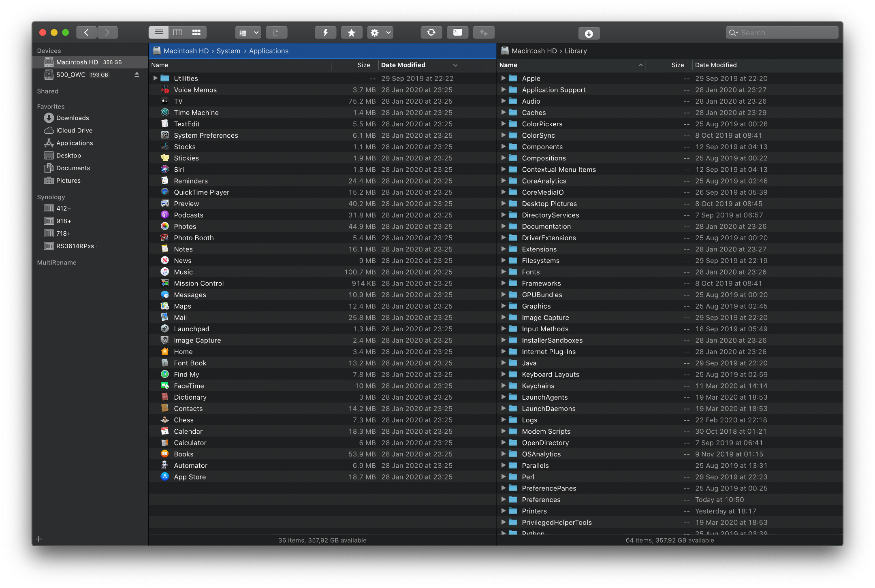Click Applications in left pane breadcrumb
The width and height of the screenshot is (875, 588).
(x=269, y=51)
